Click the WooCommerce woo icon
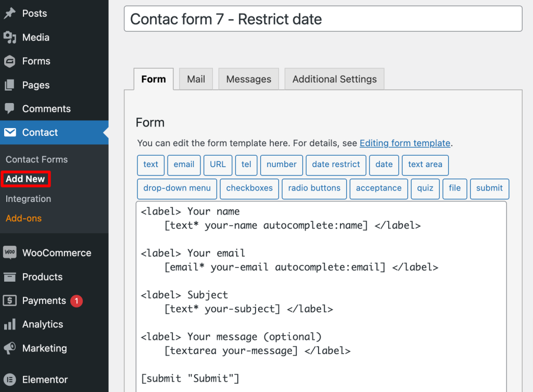 coord(10,252)
